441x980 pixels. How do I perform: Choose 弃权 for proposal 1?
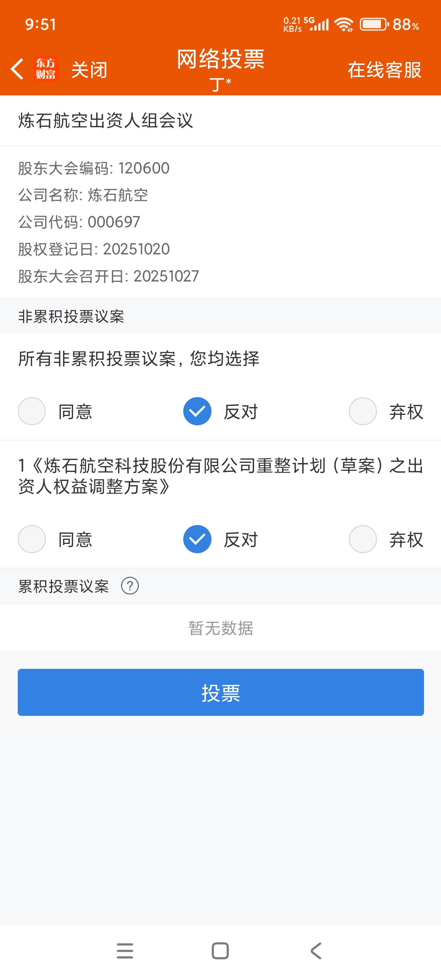pyautogui.click(x=363, y=539)
